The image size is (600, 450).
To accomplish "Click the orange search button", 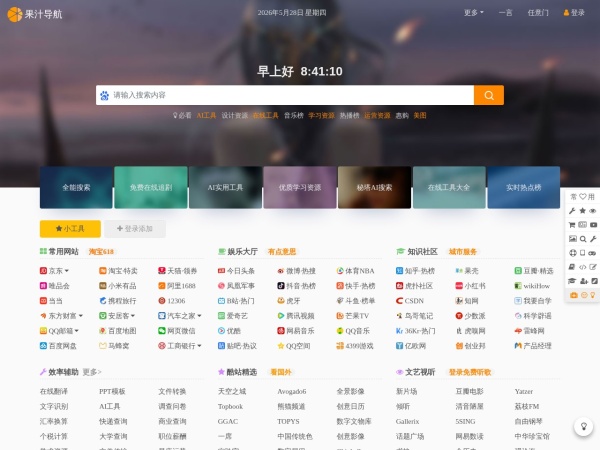I will pos(489,95).
